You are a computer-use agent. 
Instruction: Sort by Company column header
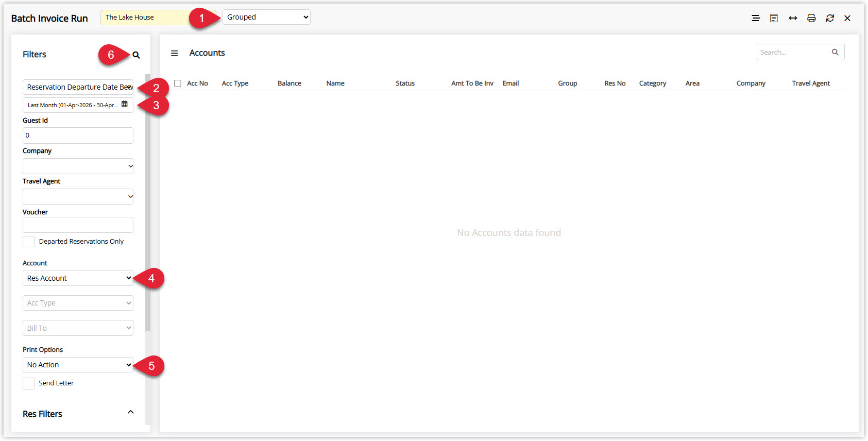[x=751, y=83]
